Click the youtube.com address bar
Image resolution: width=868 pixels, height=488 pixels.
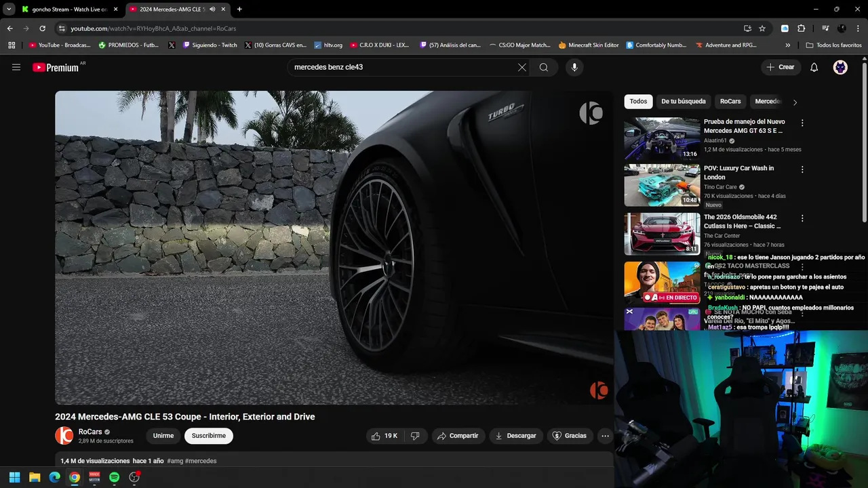pos(400,28)
